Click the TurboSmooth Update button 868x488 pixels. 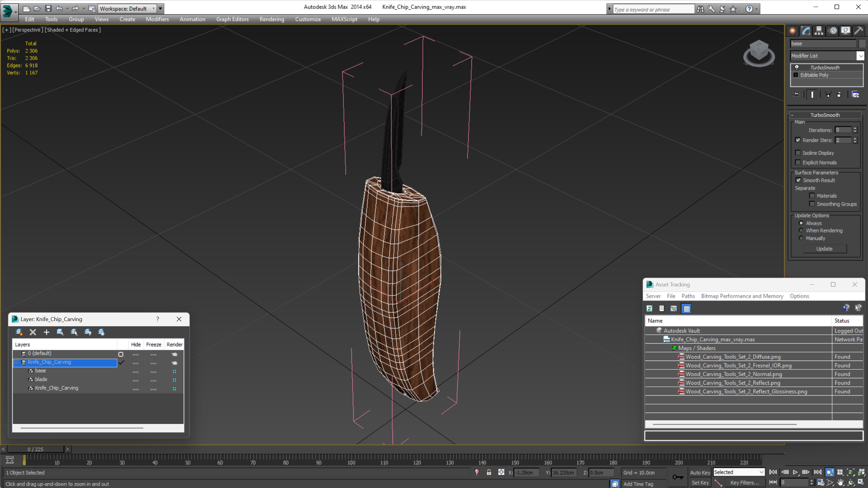tap(824, 248)
